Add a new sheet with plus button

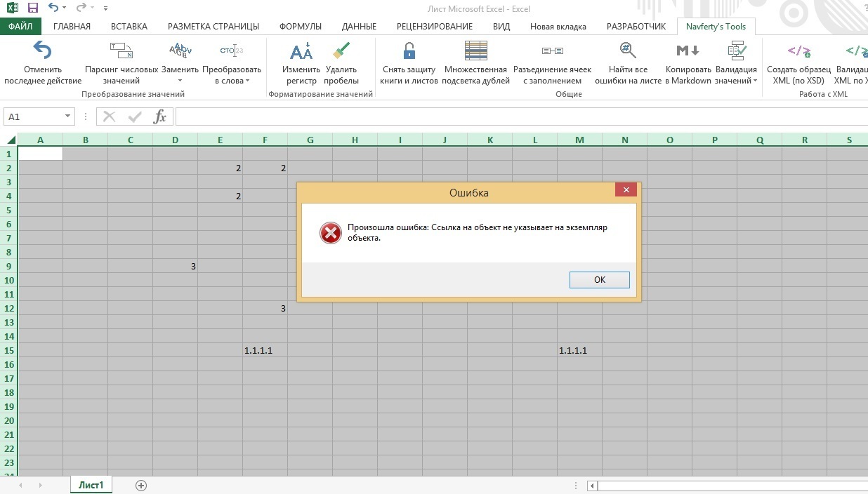[x=141, y=485]
